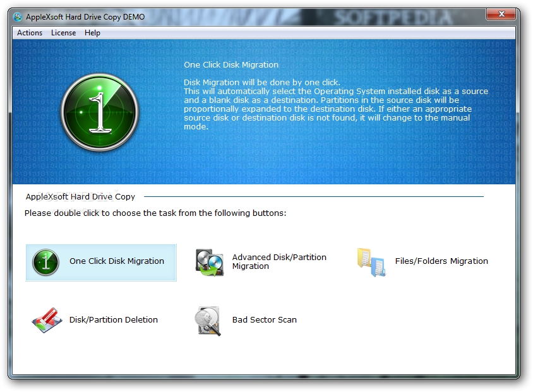The height and width of the screenshot is (392, 533).
Task: Open the Actions menu
Action: 30,33
